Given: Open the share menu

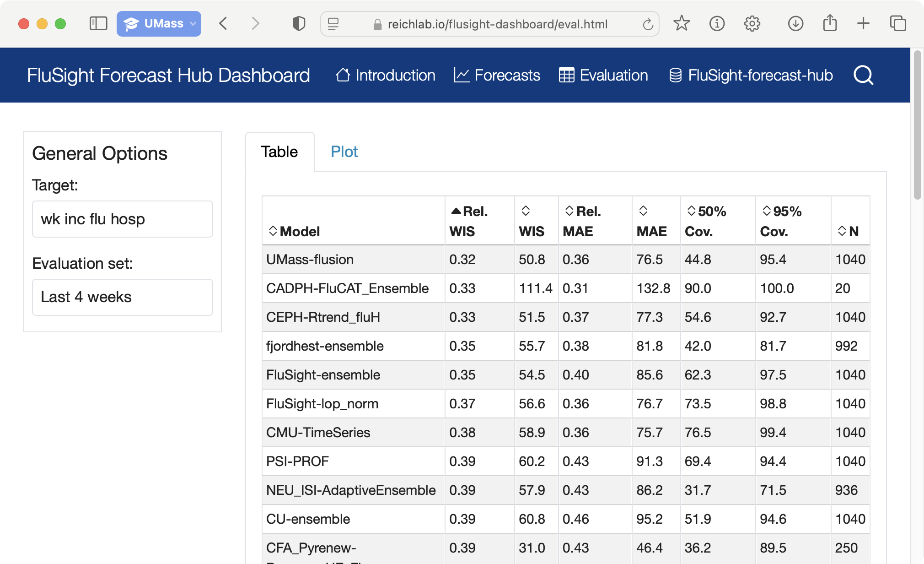Looking at the screenshot, I should [x=830, y=23].
